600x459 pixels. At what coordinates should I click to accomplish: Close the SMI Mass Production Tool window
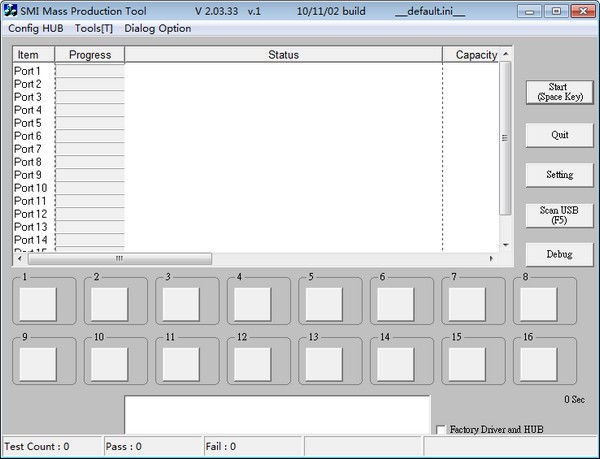583,11
